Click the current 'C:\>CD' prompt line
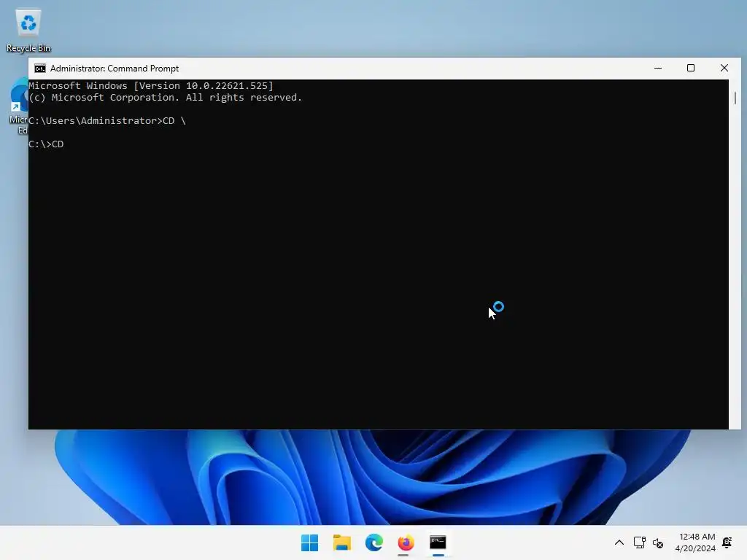Screen dimensions: 747x560 [x=46, y=144]
